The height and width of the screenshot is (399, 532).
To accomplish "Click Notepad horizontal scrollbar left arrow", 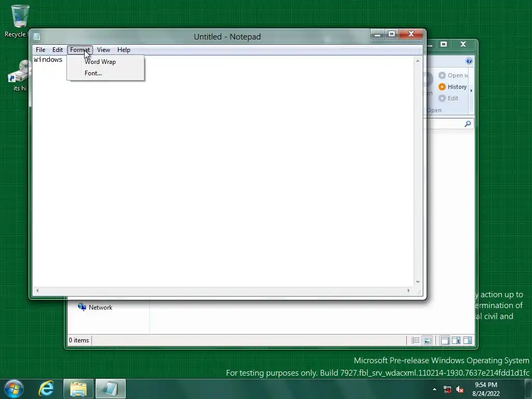I will [x=37, y=291].
